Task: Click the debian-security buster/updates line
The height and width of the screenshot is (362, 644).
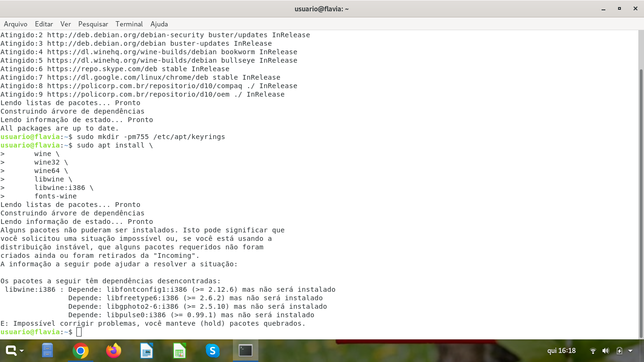Action: coord(155,35)
